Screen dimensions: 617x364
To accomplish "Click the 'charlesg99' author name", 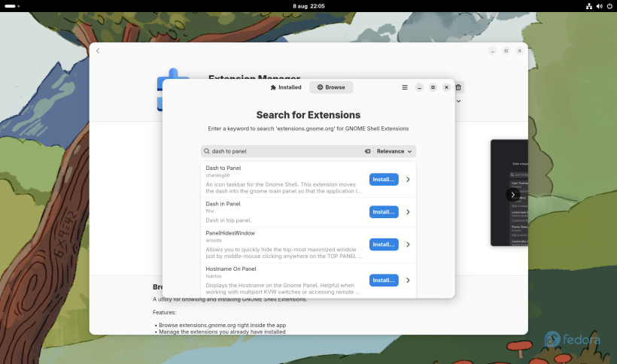I will 217,175.
